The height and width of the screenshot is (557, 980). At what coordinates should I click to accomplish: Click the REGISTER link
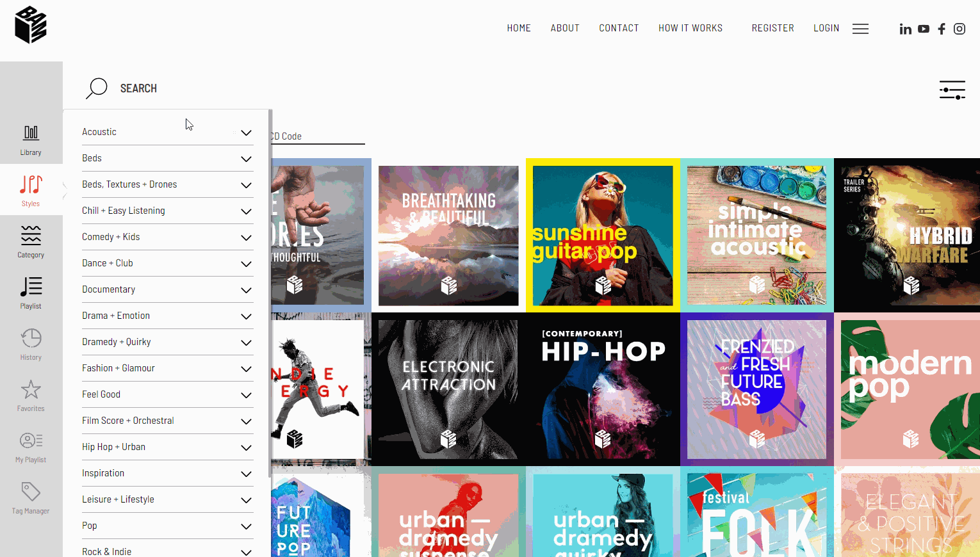tap(772, 28)
